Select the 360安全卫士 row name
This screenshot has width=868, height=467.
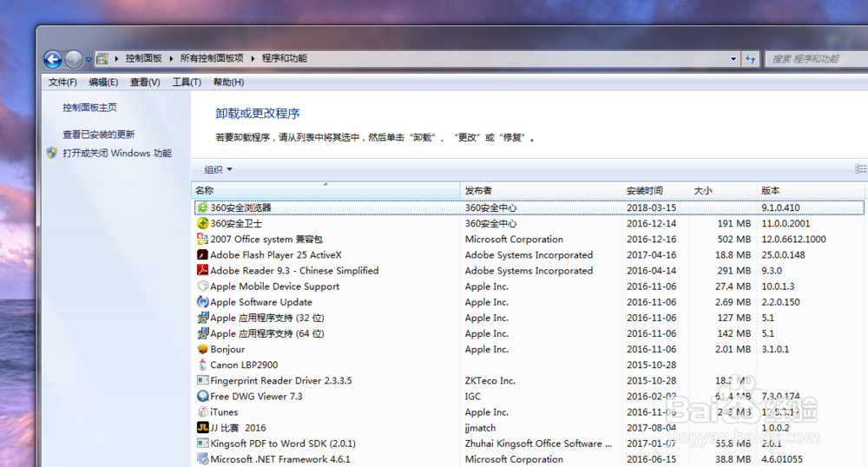pyautogui.click(x=236, y=224)
